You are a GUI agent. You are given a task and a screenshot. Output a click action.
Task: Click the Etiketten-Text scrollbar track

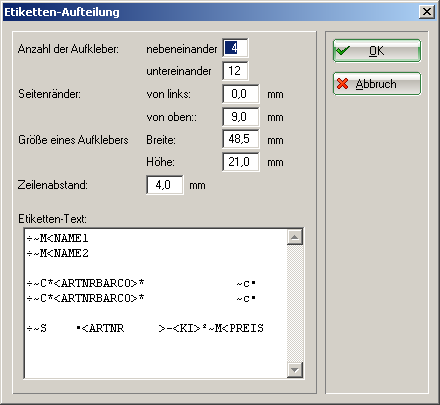(295, 303)
